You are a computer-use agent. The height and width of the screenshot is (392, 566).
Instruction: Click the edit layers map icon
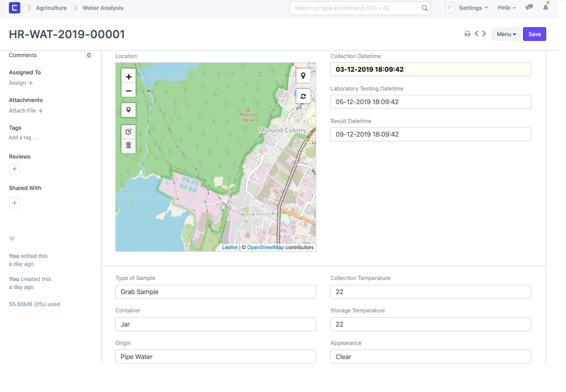click(128, 131)
